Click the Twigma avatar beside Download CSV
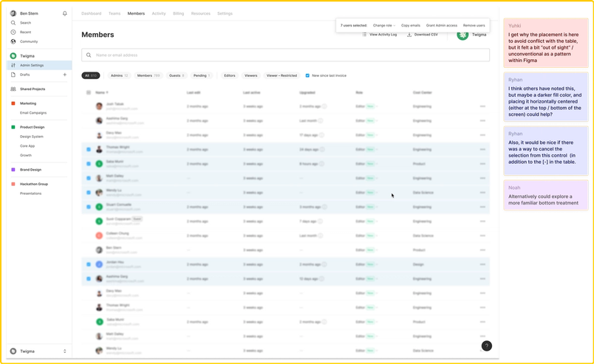594x364 pixels. 462,35
